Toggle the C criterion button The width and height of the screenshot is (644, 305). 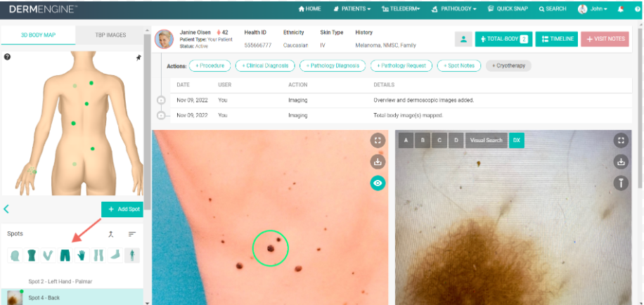pyautogui.click(x=439, y=141)
